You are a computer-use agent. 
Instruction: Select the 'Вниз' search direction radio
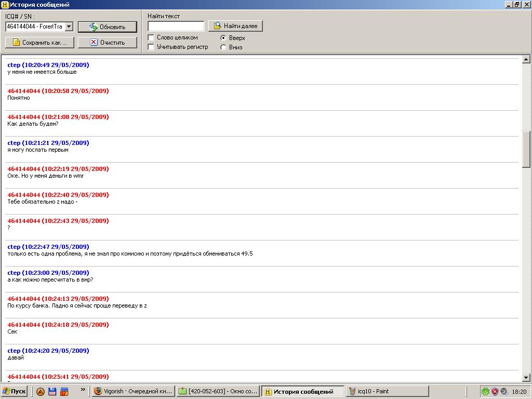click(223, 47)
